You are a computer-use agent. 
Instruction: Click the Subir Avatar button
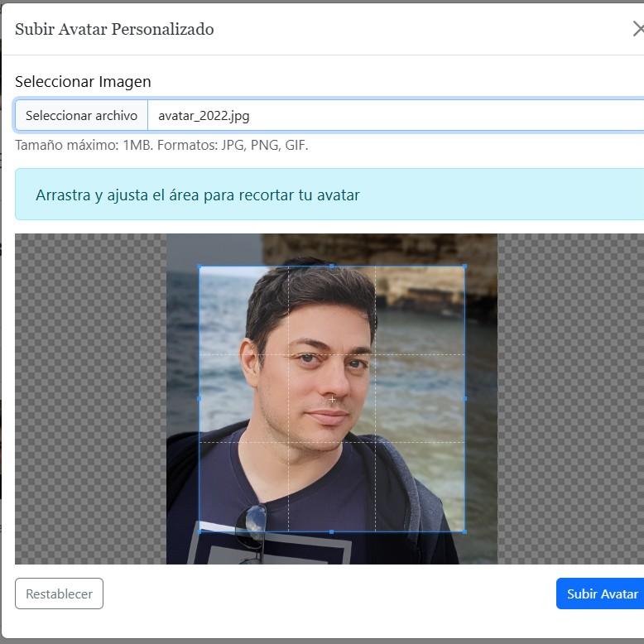click(600, 594)
